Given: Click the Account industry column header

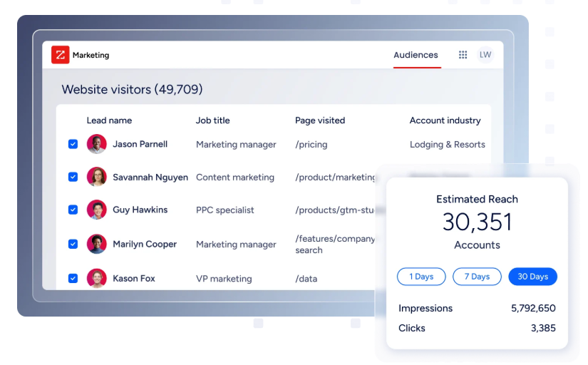Looking at the screenshot, I should [445, 120].
